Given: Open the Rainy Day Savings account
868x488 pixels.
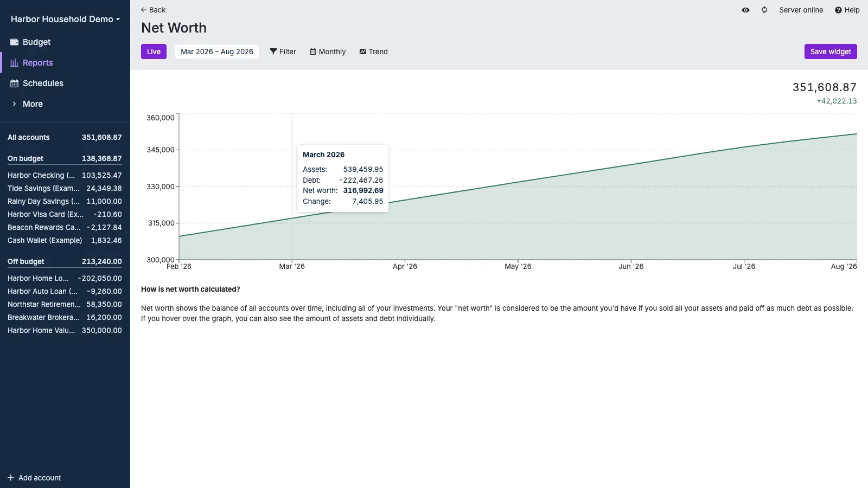Looking at the screenshot, I should click(65, 202).
